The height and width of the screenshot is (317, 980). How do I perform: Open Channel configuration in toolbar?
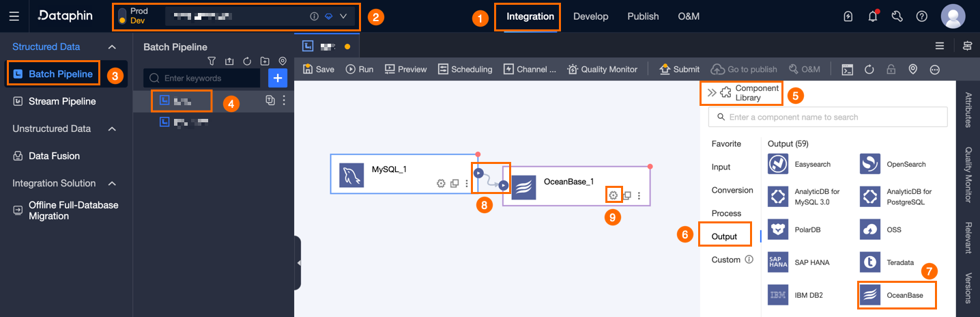530,69
